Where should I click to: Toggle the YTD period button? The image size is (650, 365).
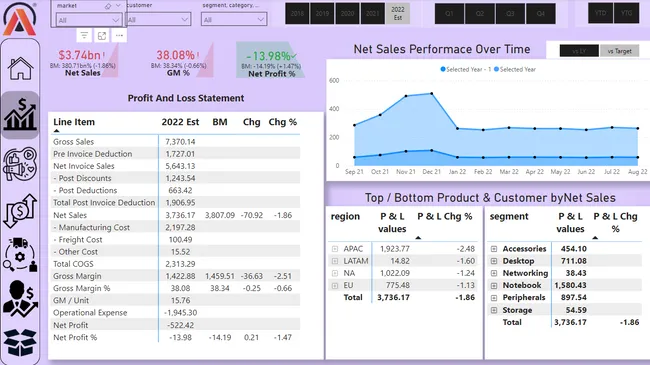point(600,13)
